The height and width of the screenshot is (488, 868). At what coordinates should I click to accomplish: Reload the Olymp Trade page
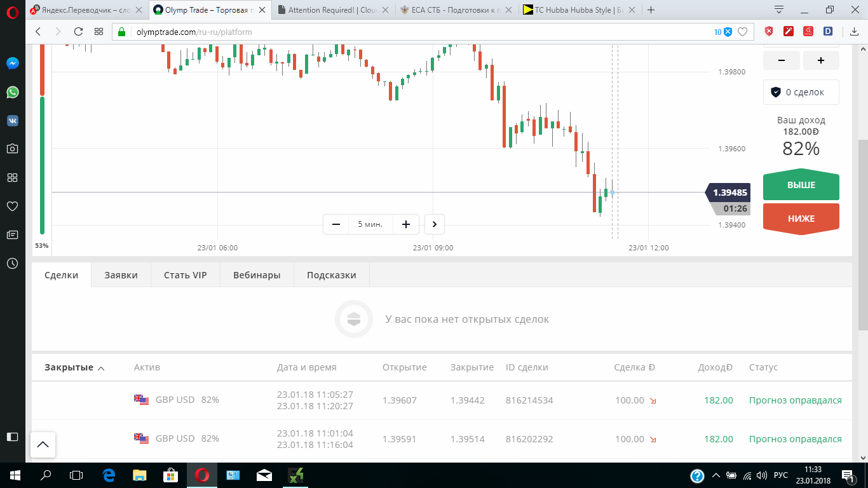click(x=78, y=32)
